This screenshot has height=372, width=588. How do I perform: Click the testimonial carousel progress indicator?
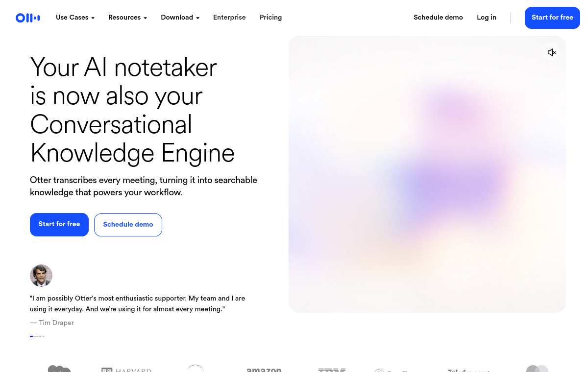click(x=37, y=336)
